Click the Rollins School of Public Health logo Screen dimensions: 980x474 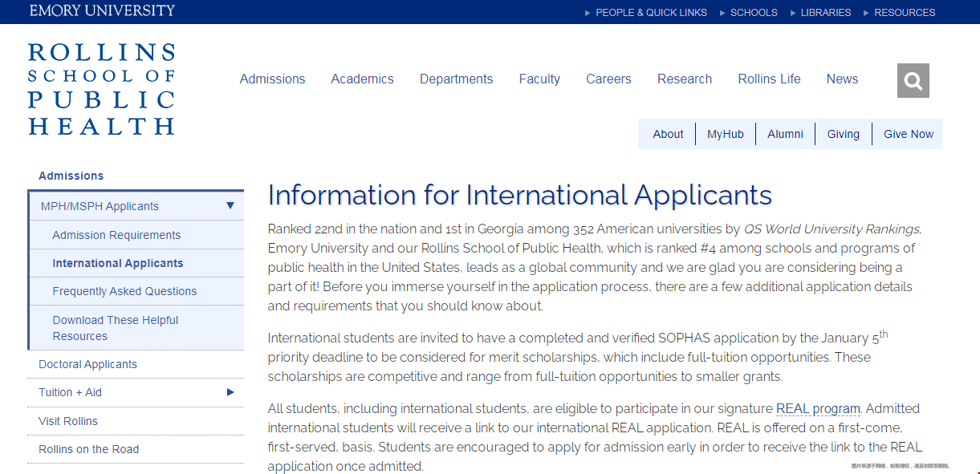tap(101, 89)
